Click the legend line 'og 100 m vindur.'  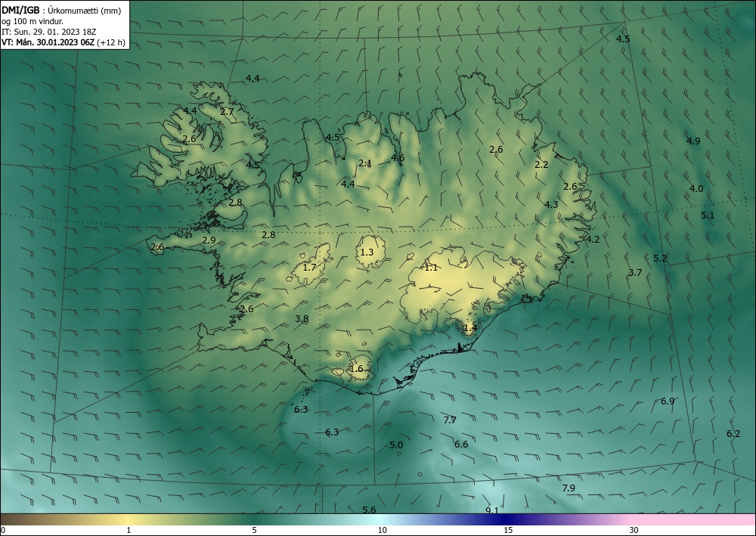(x=33, y=21)
